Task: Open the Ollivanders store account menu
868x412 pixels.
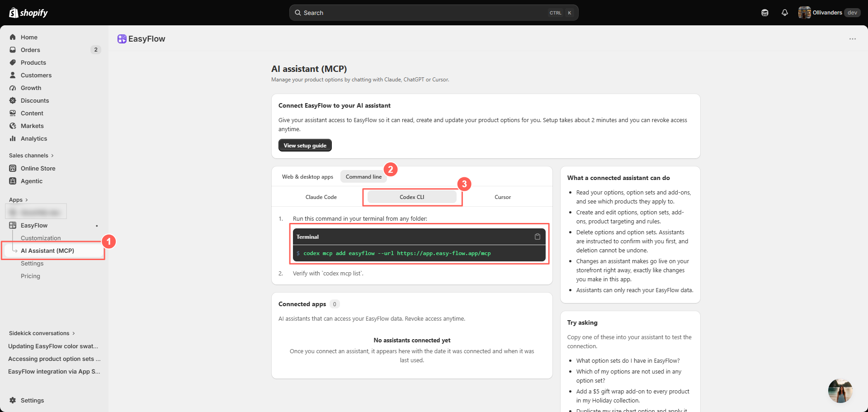Action: pos(829,13)
